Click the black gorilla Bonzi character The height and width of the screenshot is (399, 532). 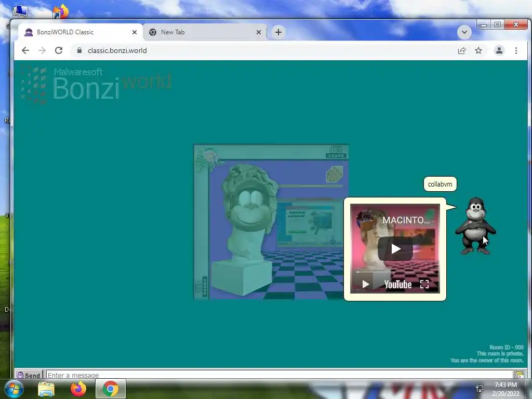click(476, 226)
